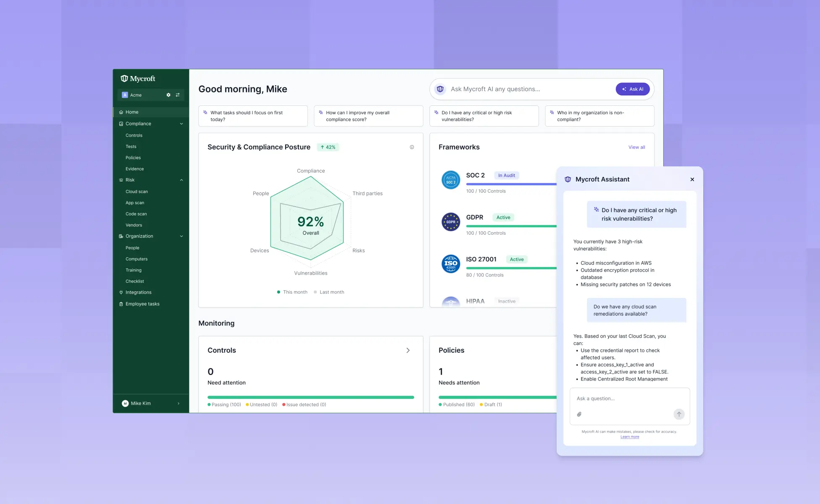Screen dimensions: 820x504
Task: Click the Ask AI button
Action: click(633, 89)
